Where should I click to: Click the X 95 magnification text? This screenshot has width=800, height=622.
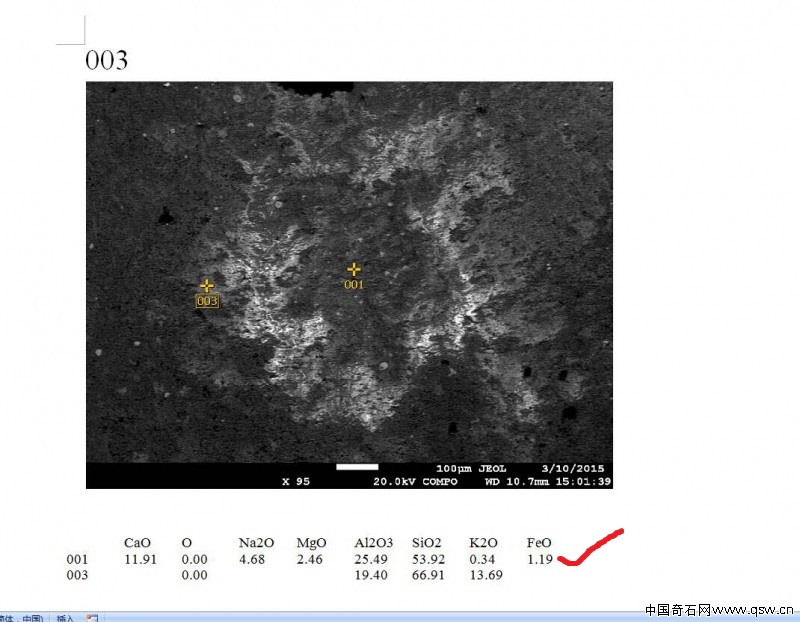(x=296, y=481)
